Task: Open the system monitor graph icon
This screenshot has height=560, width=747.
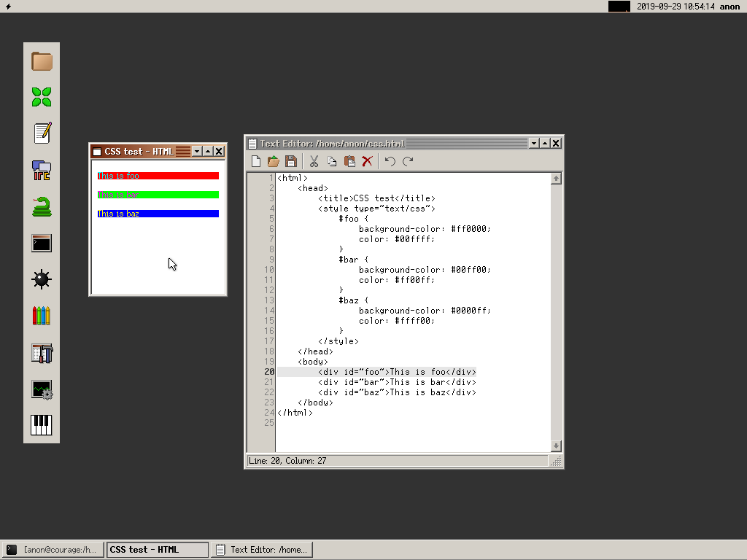Action: [x=42, y=389]
